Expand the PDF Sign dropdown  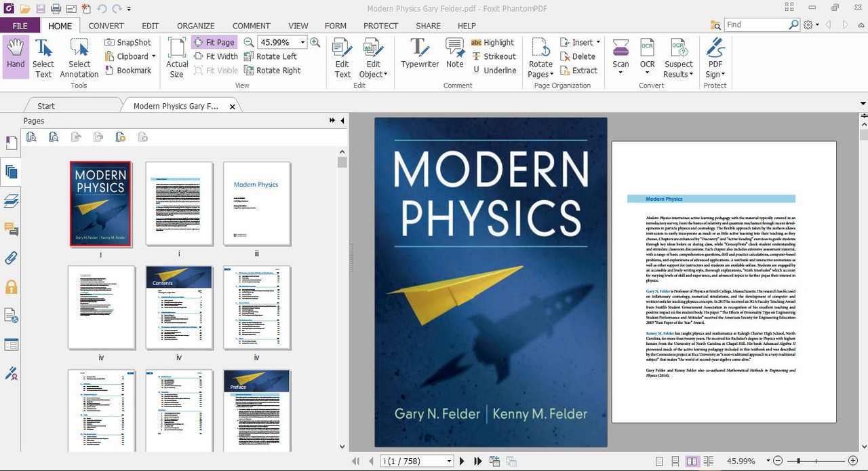(724, 75)
